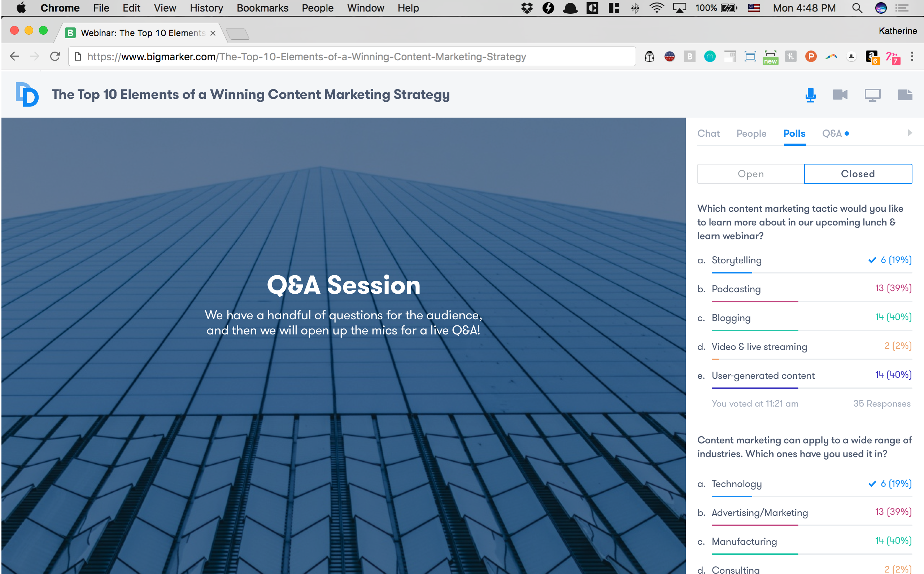924x574 pixels.
Task: Open the People tab
Action: pyautogui.click(x=751, y=133)
